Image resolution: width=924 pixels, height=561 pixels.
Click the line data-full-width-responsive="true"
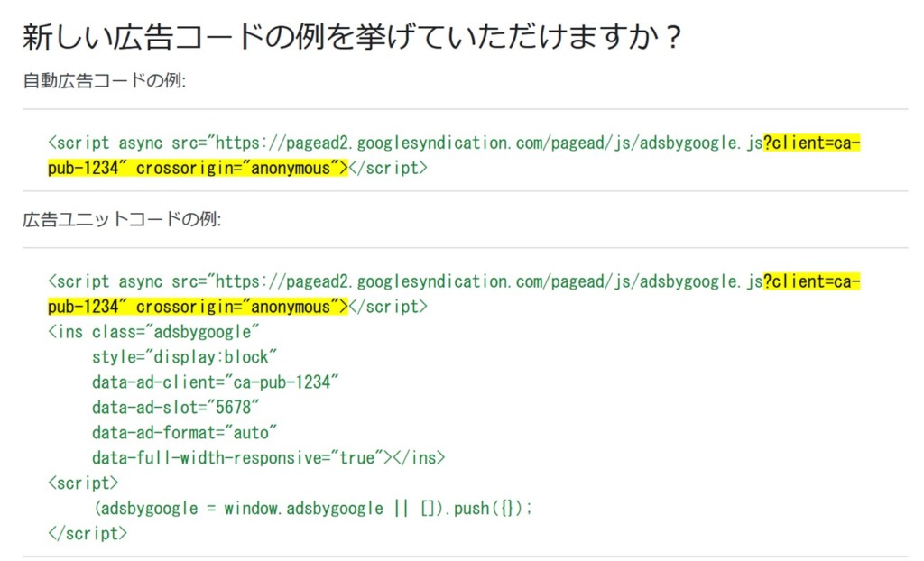coord(269,458)
